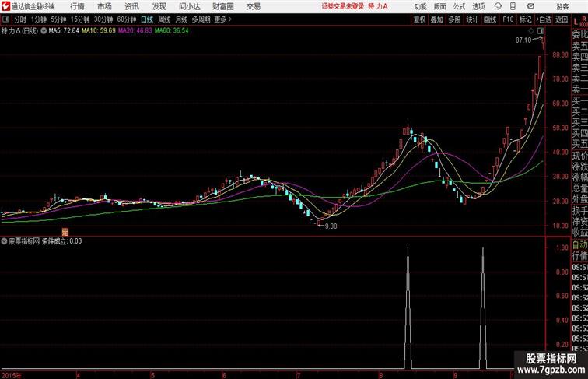Click the 游客 user label
This screenshot has width=588, height=379.
562,6
